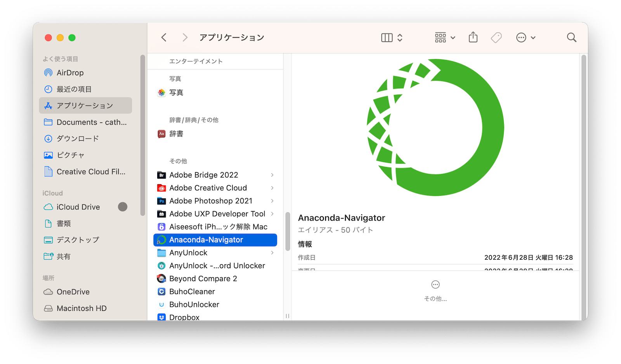Click the iCloud Drive storage status indicator
Screen dimensions: 621x364
click(123, 207)
